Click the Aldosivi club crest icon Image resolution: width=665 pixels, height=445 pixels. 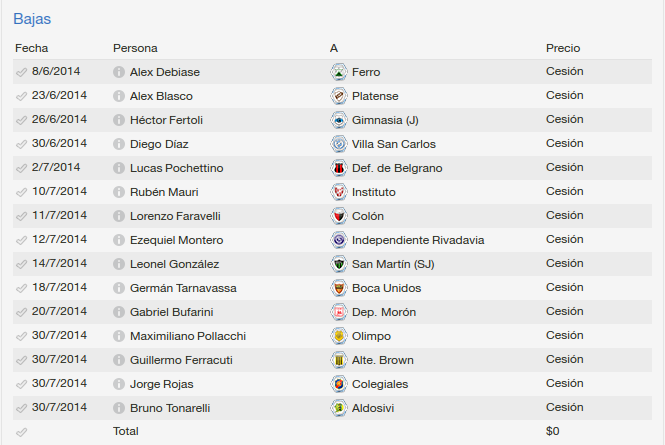[339, 408]
